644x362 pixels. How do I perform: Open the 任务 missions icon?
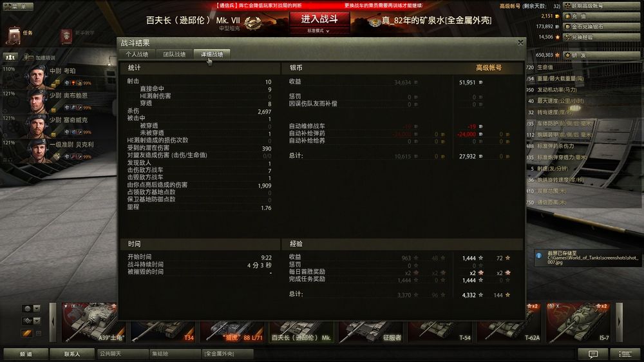tap(14, 35)
